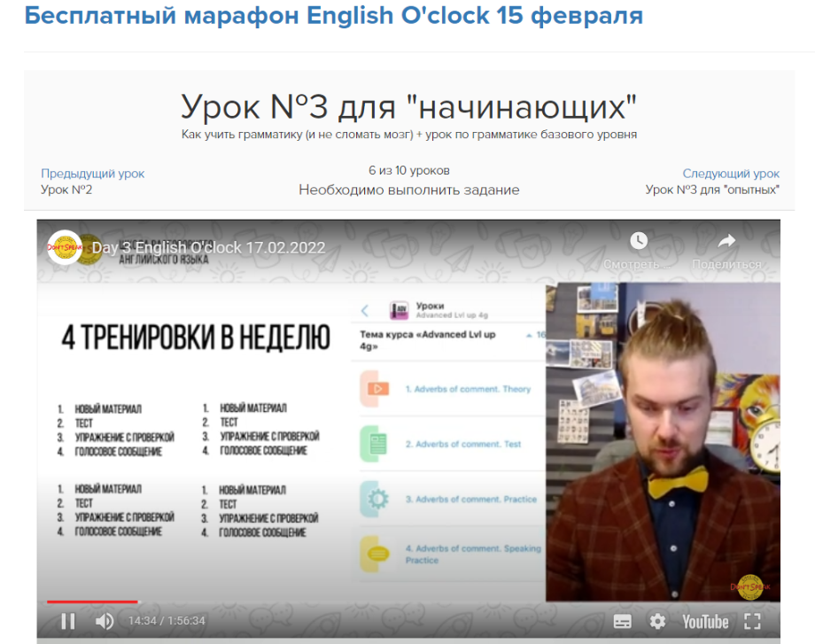Open video title Day 3 English O'clock
815x644 pixels.
click(208, 248)
